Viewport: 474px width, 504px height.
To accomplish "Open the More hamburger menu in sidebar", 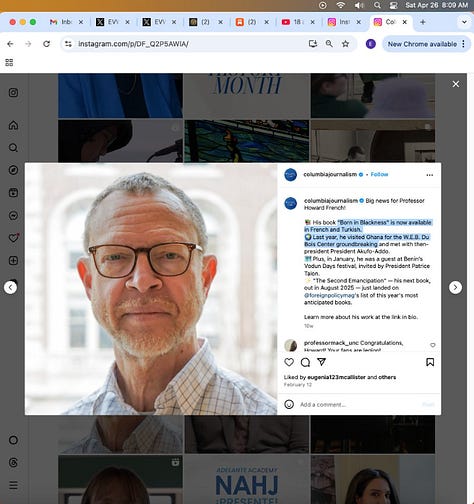I will pyautogui.click(x=13, y=485).
